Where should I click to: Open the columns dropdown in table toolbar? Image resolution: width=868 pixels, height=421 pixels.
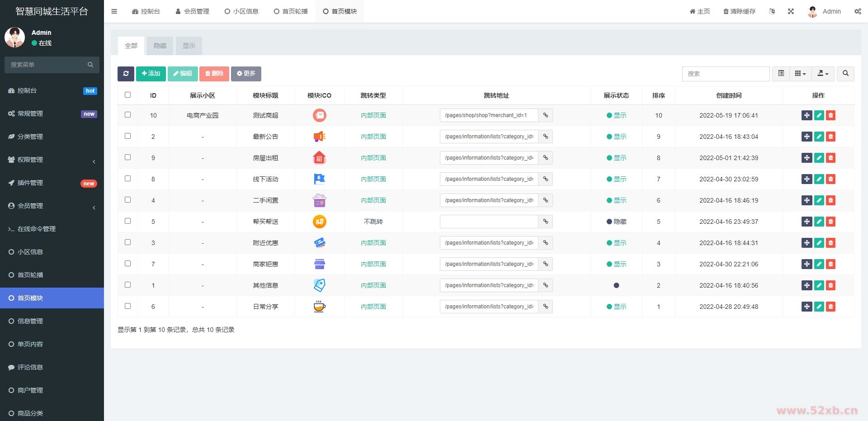[800, 74]
